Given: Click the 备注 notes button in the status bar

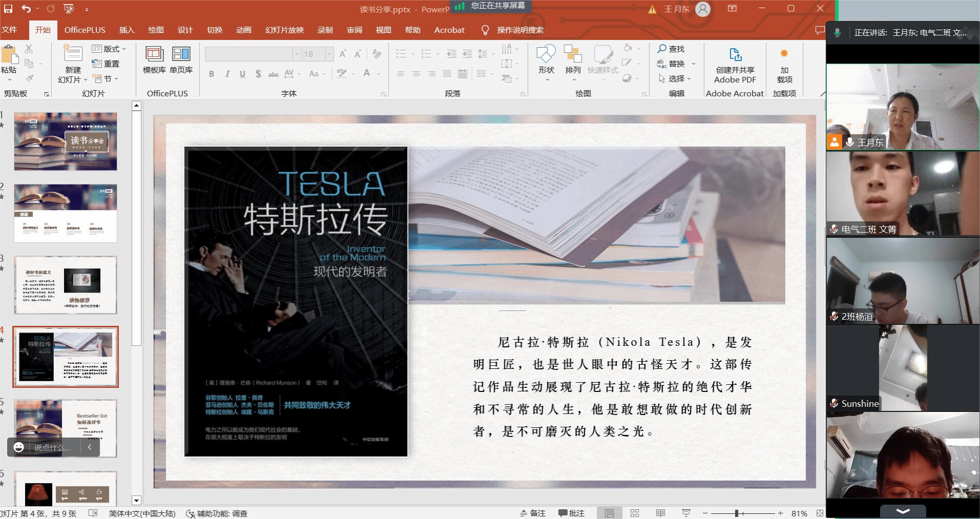Looking at the screenshot, I should 533,513.
